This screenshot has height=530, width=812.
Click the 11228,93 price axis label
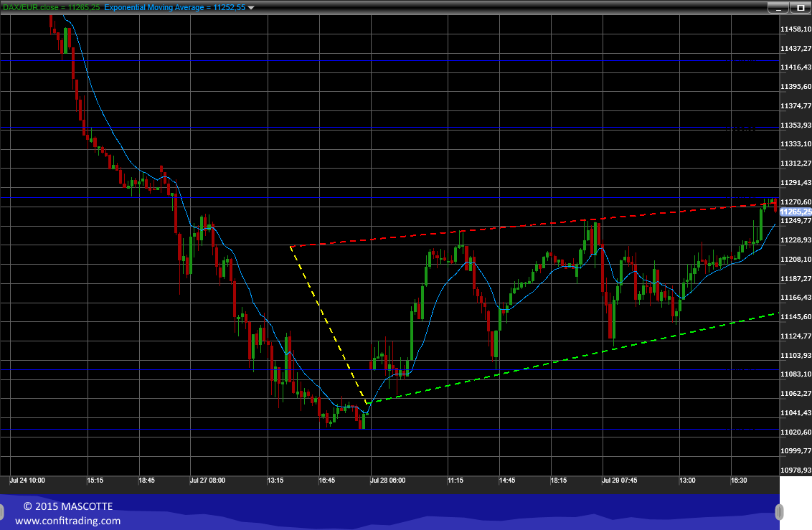point(796,240)
